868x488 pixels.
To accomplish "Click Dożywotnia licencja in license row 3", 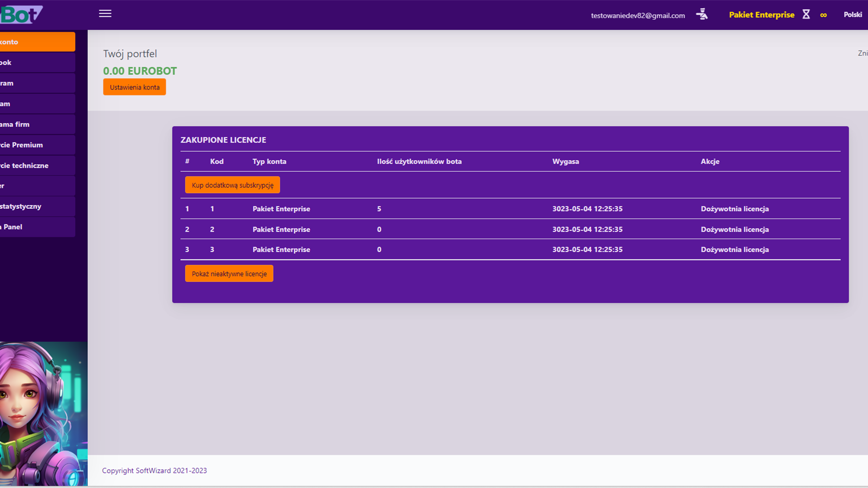I will (735, 249).
